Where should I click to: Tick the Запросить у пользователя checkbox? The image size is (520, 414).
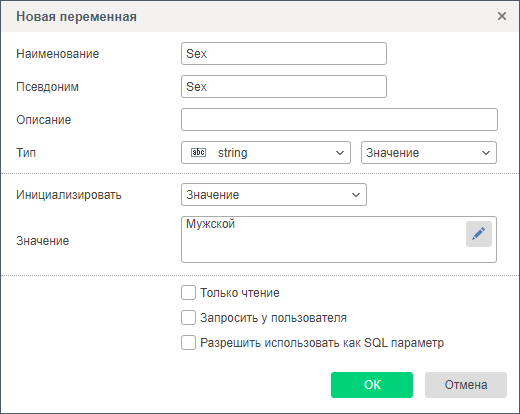click(x=188, y=318)
